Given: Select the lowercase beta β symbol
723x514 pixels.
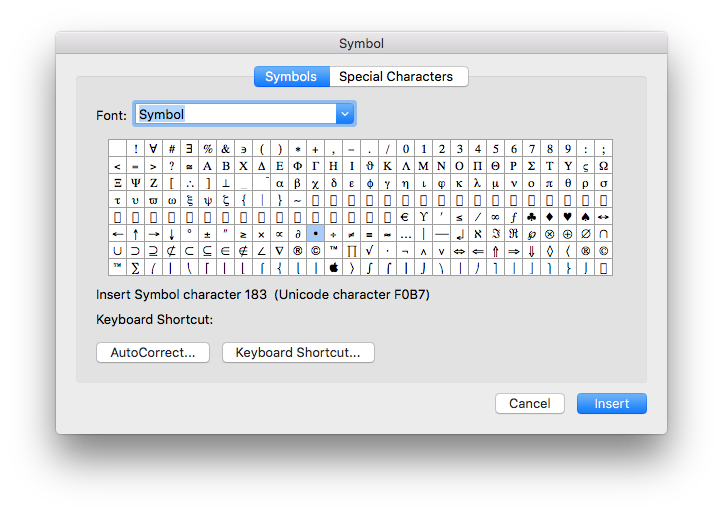Looking at the screenshot, I should click(297, 183).
